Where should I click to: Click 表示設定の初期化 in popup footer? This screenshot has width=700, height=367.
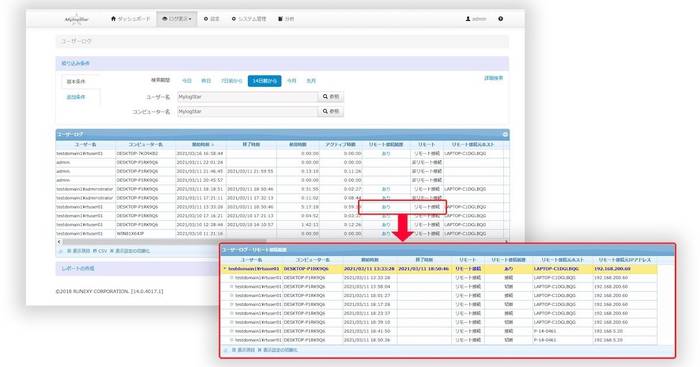(x=278, y=350)
